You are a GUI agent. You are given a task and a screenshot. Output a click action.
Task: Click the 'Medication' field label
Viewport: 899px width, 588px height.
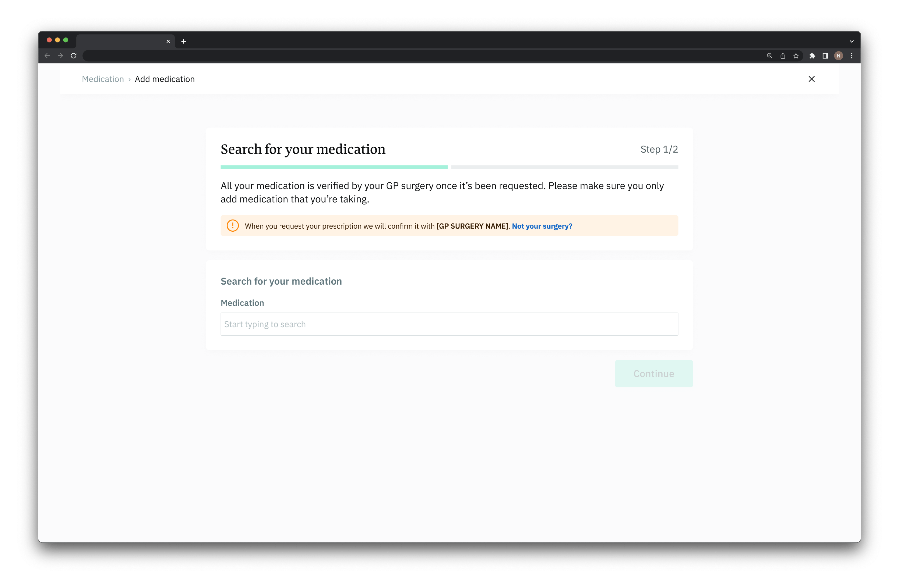tap(242, 303)
